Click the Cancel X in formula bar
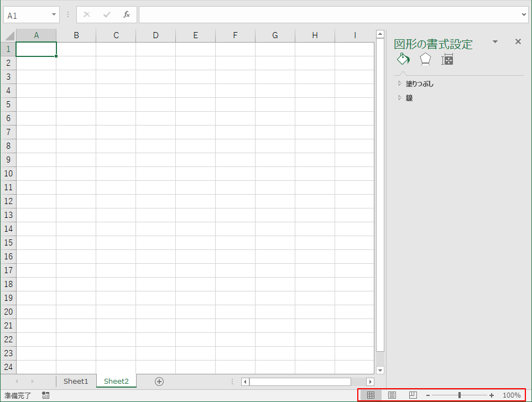 click(x=87, y=14)
